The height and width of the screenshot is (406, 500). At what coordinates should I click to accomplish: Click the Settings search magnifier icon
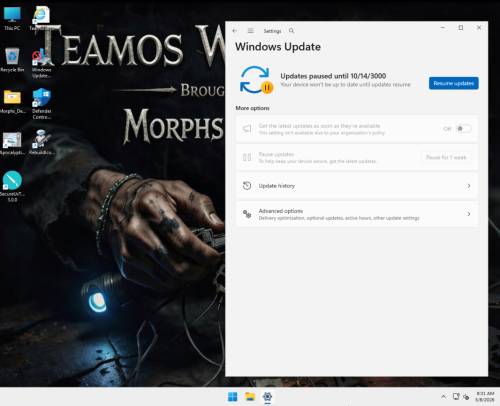tap(291, 31)
